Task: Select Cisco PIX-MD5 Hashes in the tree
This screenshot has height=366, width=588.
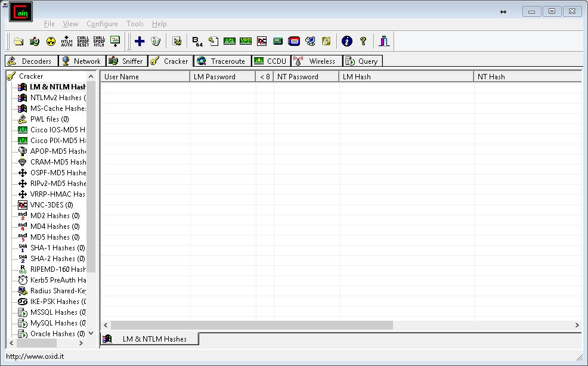Action: (x=58, y=141)
